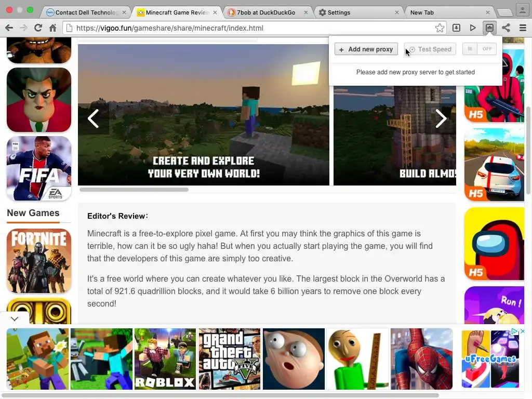Image resolution: width=532 pixels, height=399 pixels.
Task: Show next screenshot with right carousel arrow
Action: pyautogui.click(x=441, y=118)
